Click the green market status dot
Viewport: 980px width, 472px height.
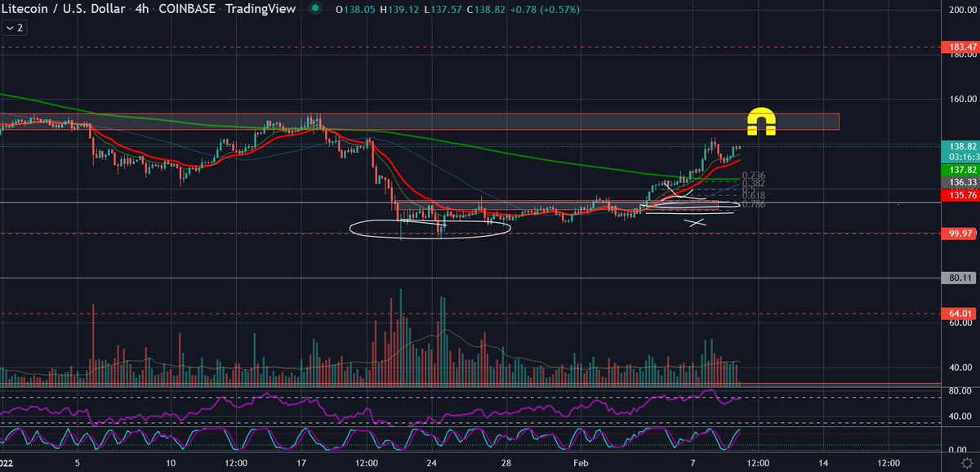pos(315,8)
